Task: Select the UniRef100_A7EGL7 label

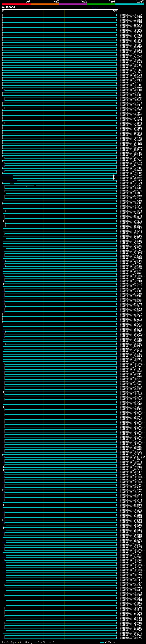Action: 131,228
